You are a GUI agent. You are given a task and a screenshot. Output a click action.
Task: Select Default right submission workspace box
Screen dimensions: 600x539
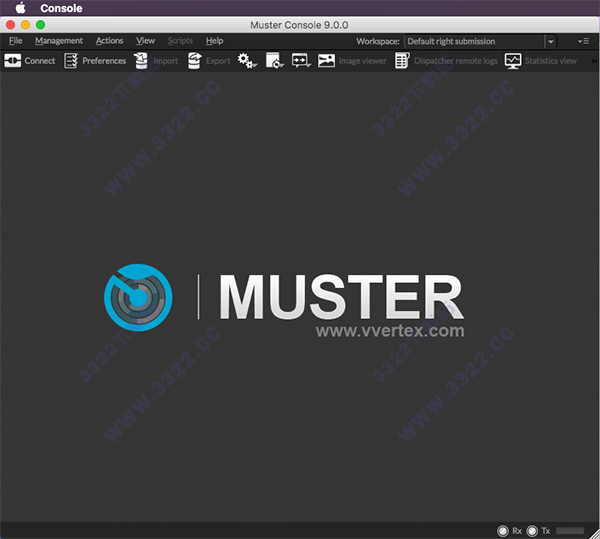click(x=474, y=41)
